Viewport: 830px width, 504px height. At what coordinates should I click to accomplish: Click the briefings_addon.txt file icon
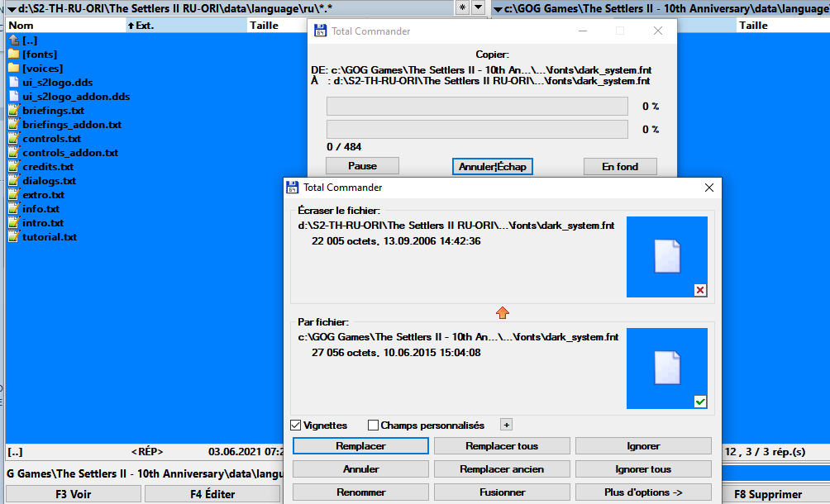14,124
